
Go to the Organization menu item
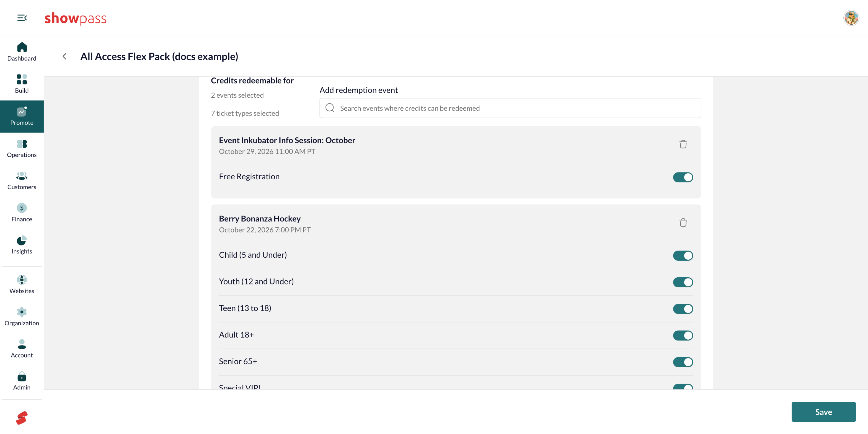pyautogui.click(x=22, y=317)
